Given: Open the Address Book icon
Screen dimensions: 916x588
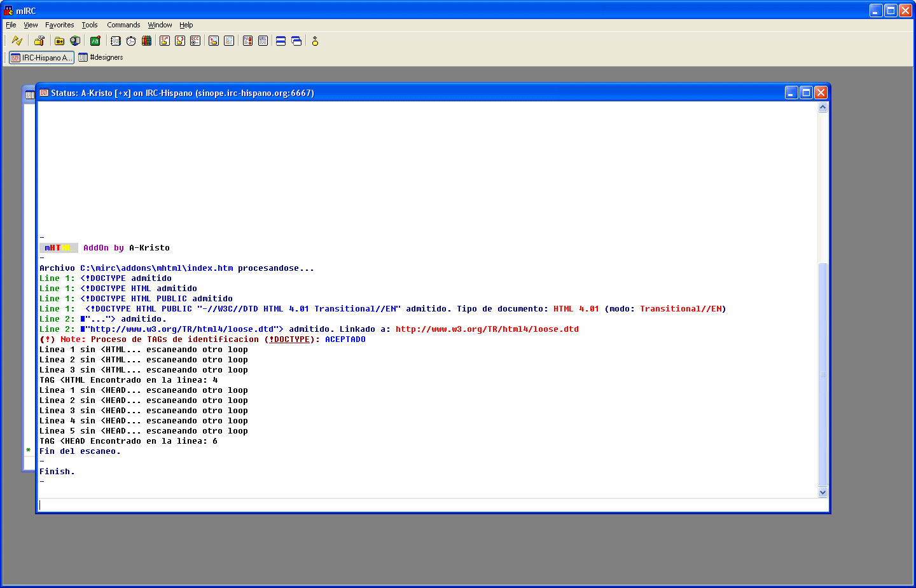Looking at the screenshot, I should 116,41.
